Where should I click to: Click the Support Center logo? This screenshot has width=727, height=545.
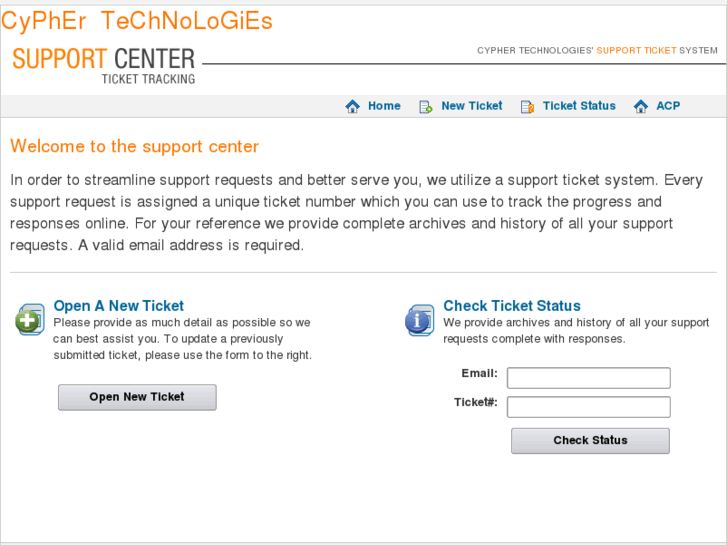tap(104, 64)
